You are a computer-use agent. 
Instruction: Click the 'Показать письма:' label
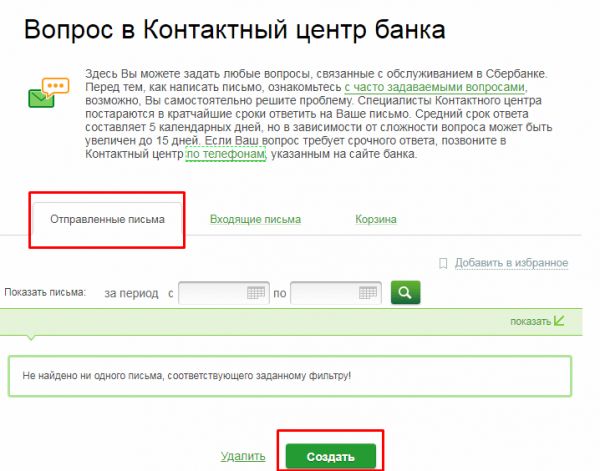(x=45, y=292)
